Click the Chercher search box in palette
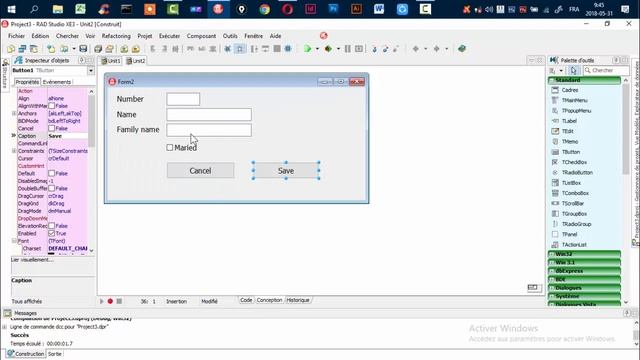 (x=606, y=71)
